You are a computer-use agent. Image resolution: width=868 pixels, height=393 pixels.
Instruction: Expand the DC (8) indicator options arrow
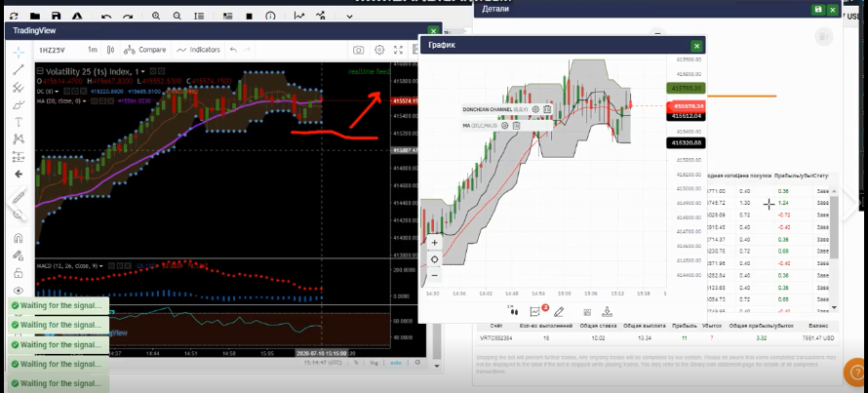point(57,92)
